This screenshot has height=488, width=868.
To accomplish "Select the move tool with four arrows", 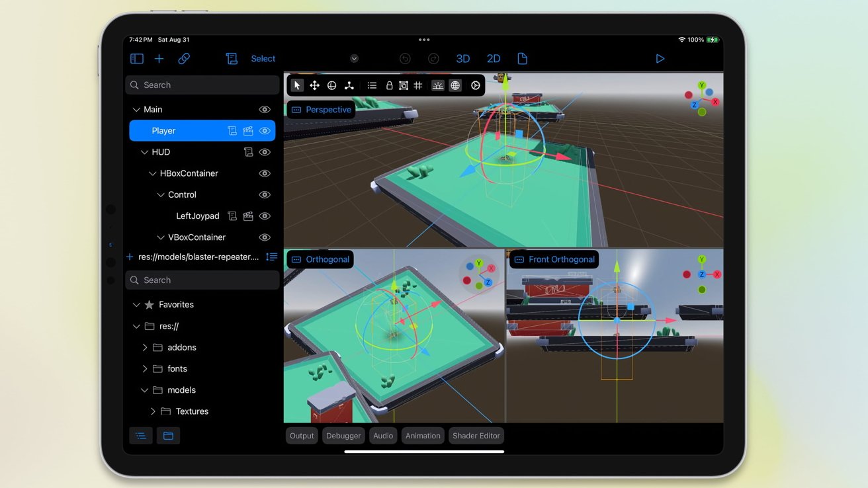I will click(x=315, y=85).
